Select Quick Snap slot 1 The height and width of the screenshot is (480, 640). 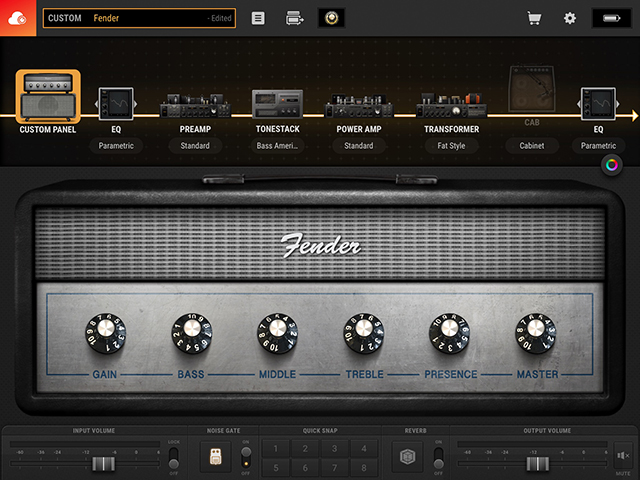(x=277, y=448)
